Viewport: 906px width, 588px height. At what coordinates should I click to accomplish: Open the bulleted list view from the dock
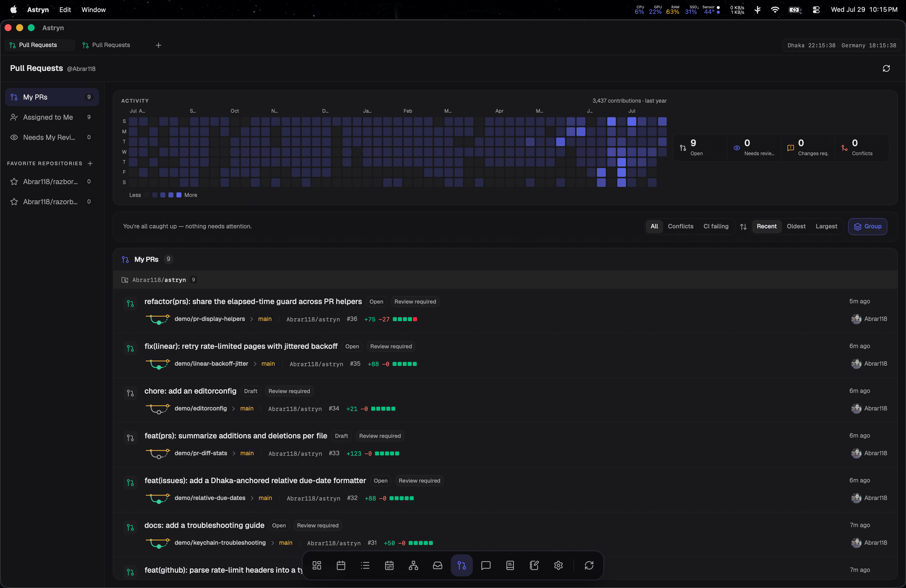[365, 566]
